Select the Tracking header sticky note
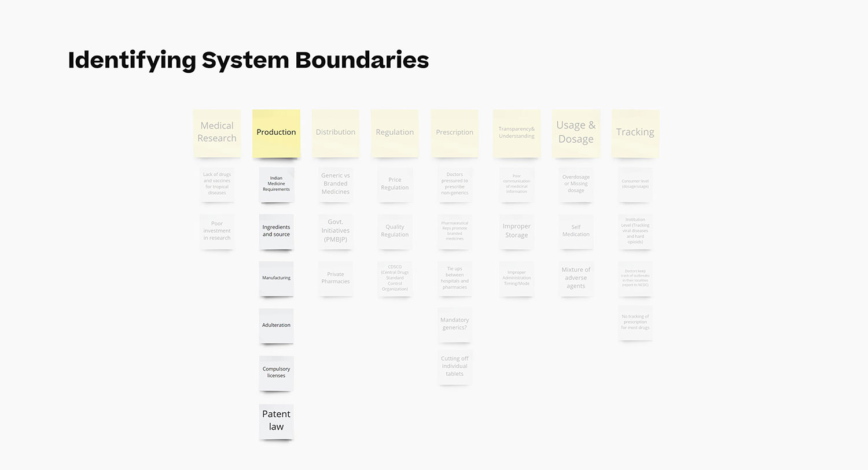Screen dimensions: 868x470 [635, 132]
